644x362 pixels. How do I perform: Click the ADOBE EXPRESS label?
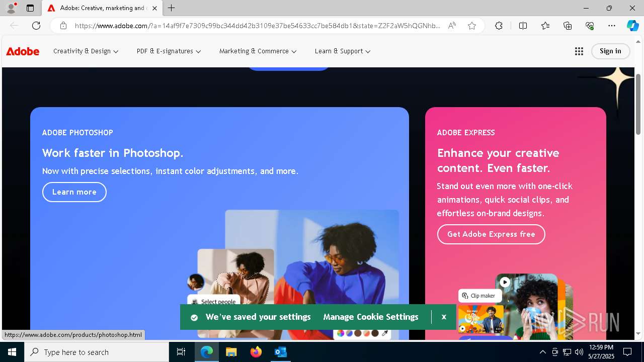pyautogui.click(x=466, y=133)
